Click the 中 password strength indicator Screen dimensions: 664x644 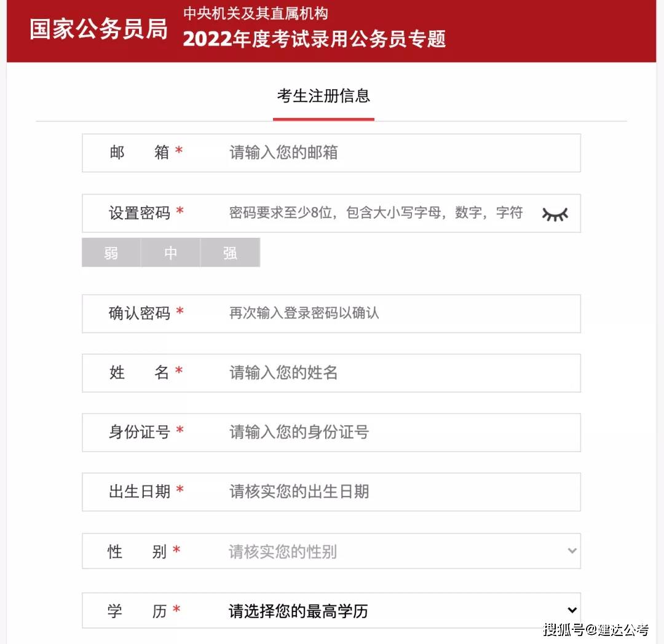(x=171, y=253)
